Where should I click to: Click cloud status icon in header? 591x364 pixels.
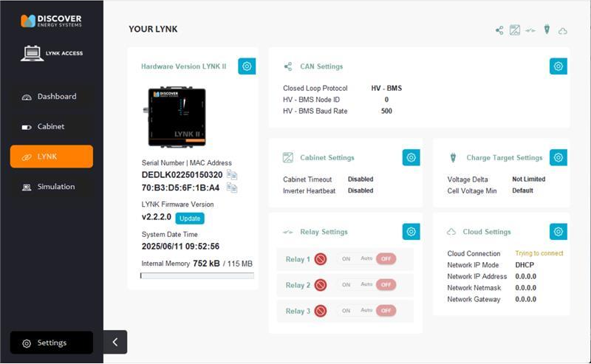563,30
